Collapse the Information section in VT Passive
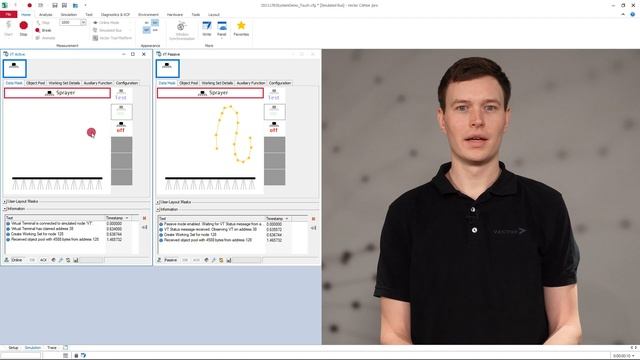The height and width of the screenshot is (360, 640). [158, 209]
